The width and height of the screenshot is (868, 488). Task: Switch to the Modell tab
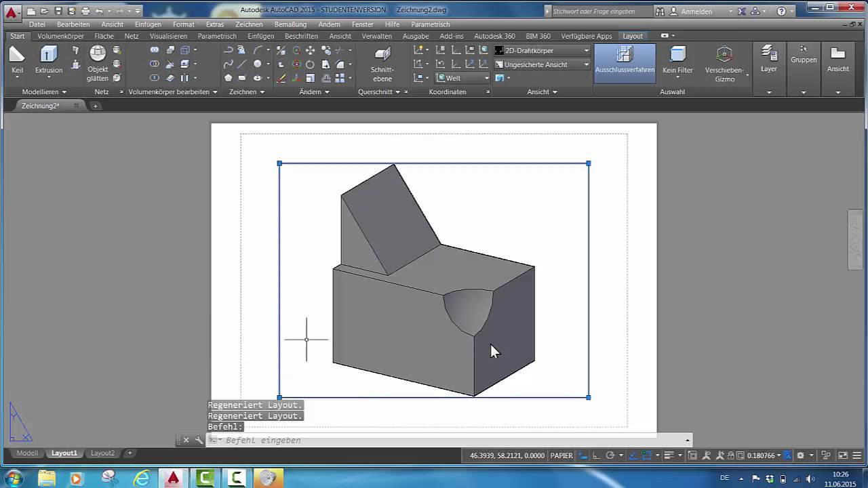pyautogui.click(x=27, y=453)
